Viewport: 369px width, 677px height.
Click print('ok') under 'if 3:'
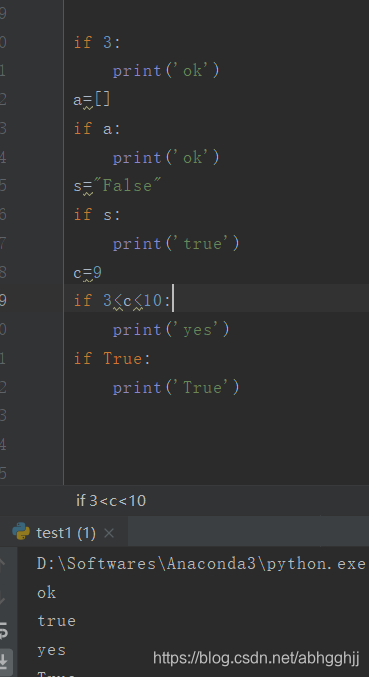[x=166, y=70]
